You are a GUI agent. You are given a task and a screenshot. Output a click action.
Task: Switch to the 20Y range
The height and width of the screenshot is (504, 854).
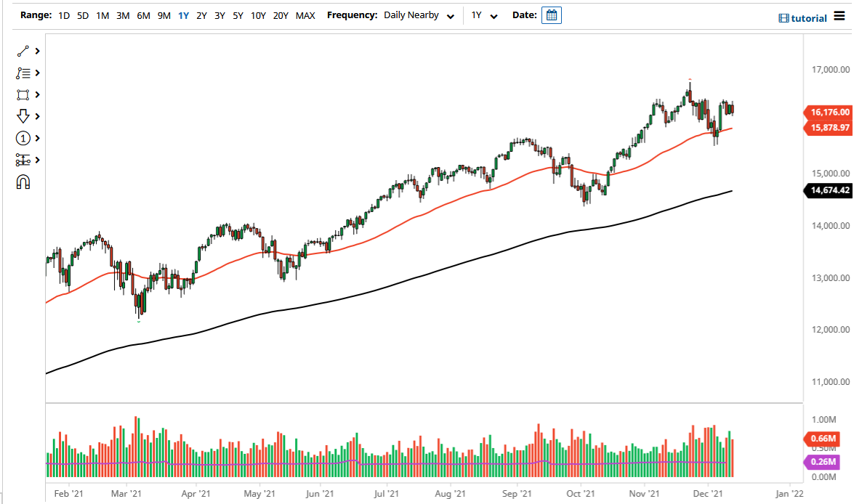(281, 15)
